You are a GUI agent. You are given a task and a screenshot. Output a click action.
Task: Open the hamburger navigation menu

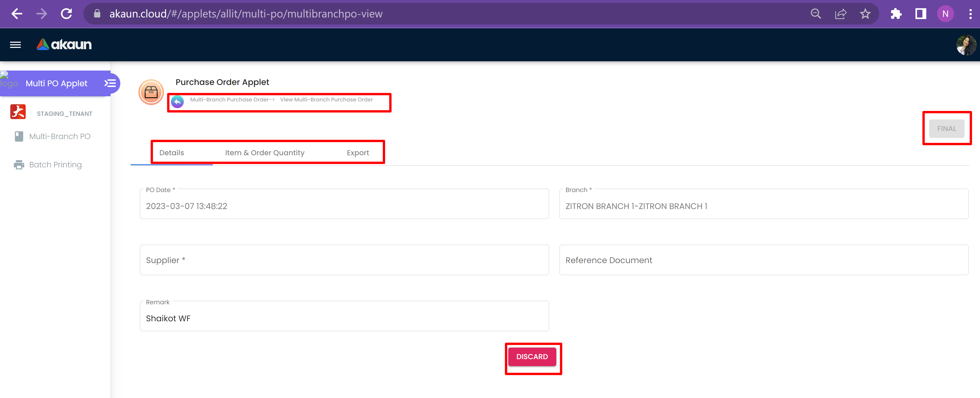(x=15, y=45)
